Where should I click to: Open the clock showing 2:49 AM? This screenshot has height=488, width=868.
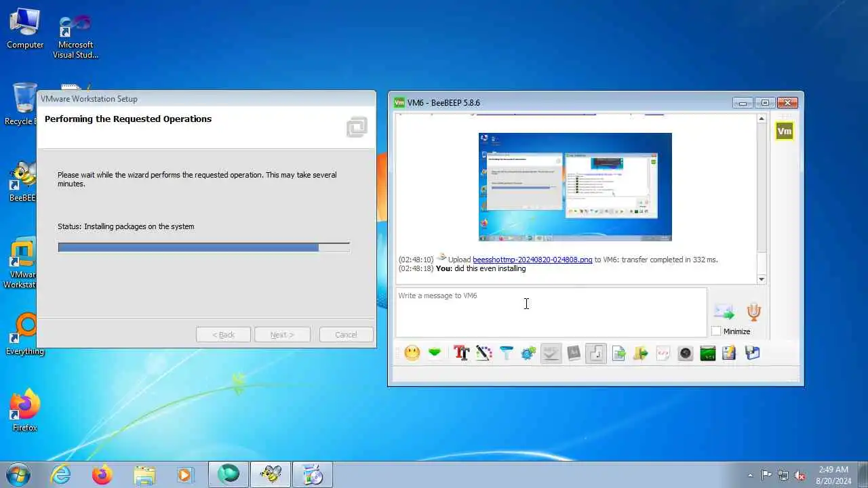click(x=833, y=475)
